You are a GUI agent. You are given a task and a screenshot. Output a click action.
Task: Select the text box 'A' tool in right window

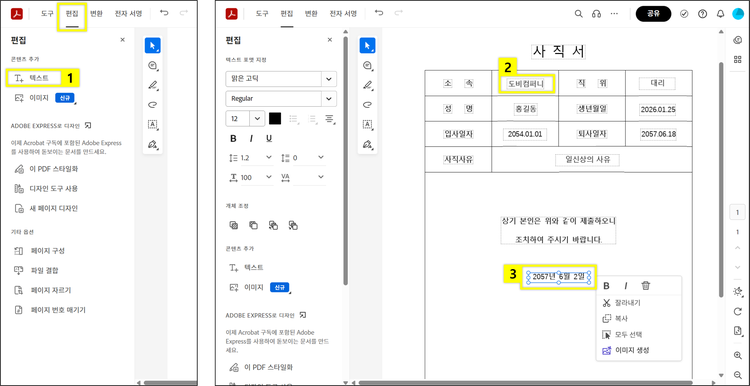point(367,124)
